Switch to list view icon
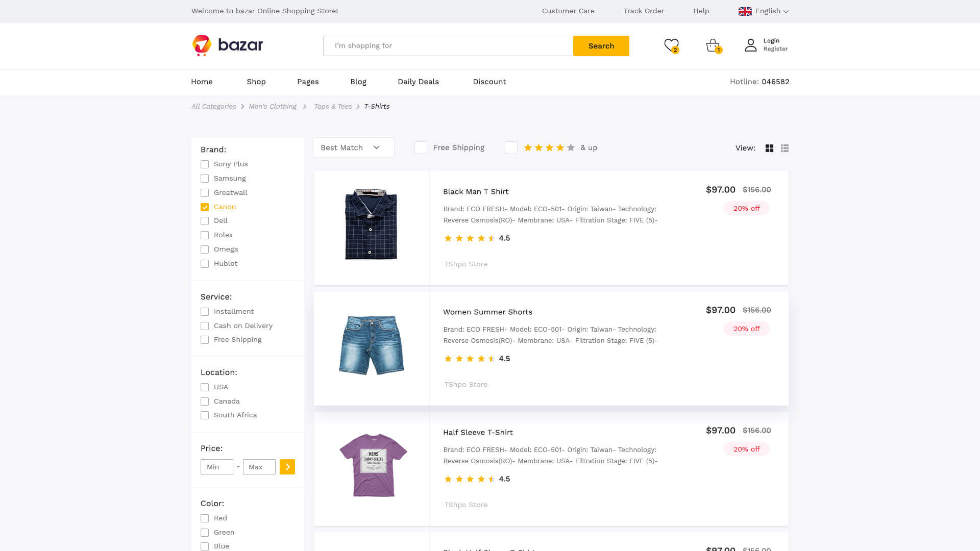Screen dimensions: 980x551 785,148
